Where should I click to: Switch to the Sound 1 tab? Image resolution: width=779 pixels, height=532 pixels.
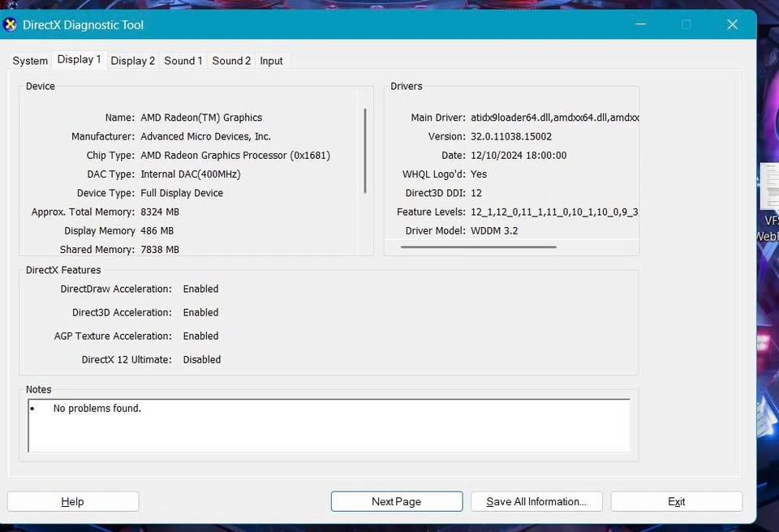click(x=183, y=61)
